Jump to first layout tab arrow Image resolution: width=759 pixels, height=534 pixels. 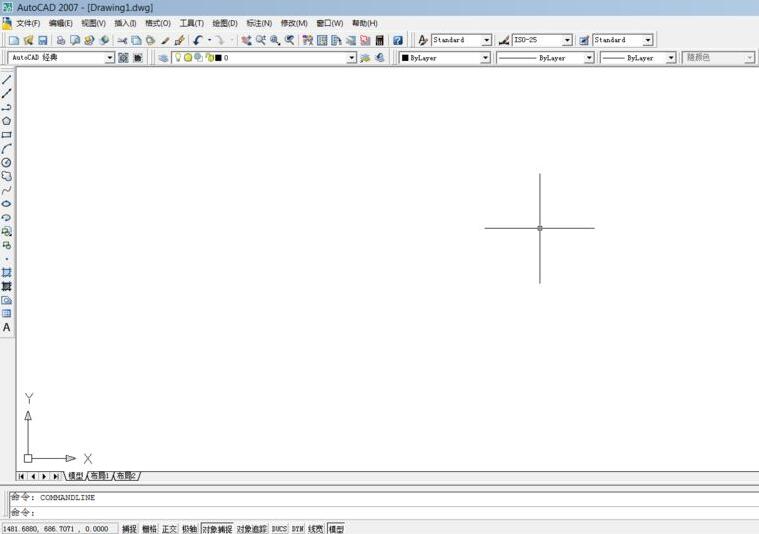21,477
